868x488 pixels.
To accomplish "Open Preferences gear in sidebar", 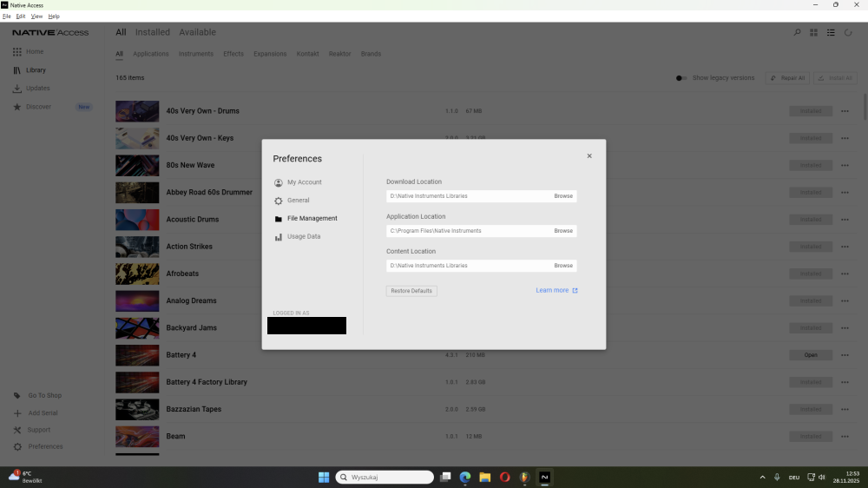I will coord(17,446).
